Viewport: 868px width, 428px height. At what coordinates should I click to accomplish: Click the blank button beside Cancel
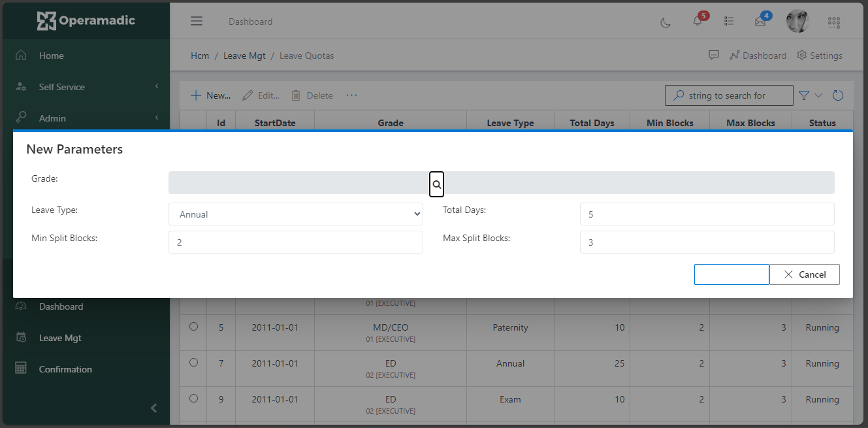(x=731, y=274)
